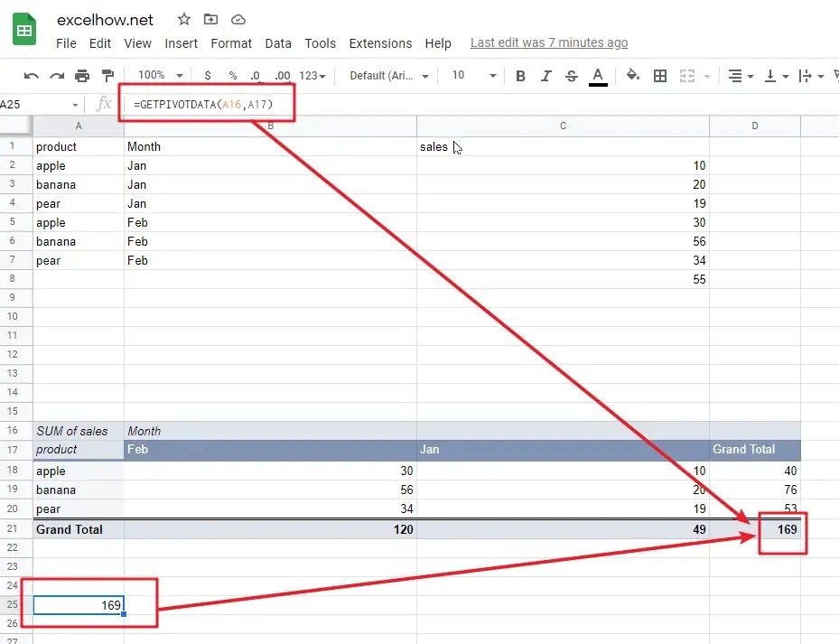
Task: Click the Undo button
Action: (32, 76)
